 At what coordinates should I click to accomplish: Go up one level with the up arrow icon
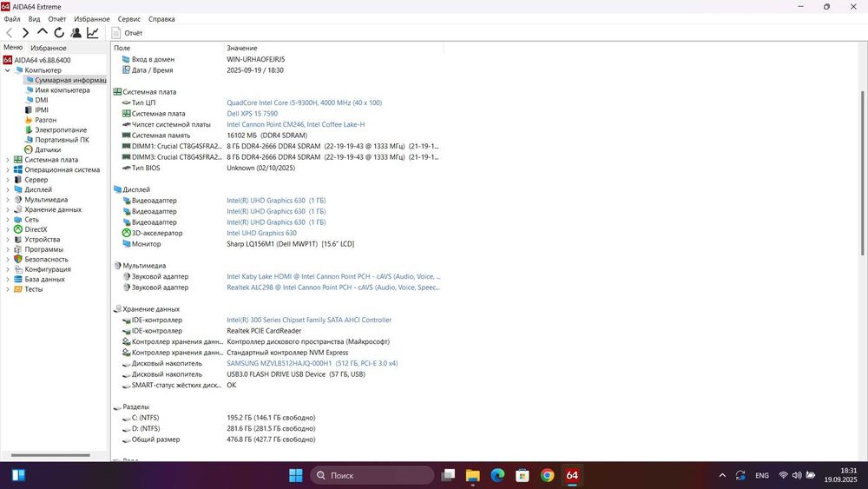42,32
